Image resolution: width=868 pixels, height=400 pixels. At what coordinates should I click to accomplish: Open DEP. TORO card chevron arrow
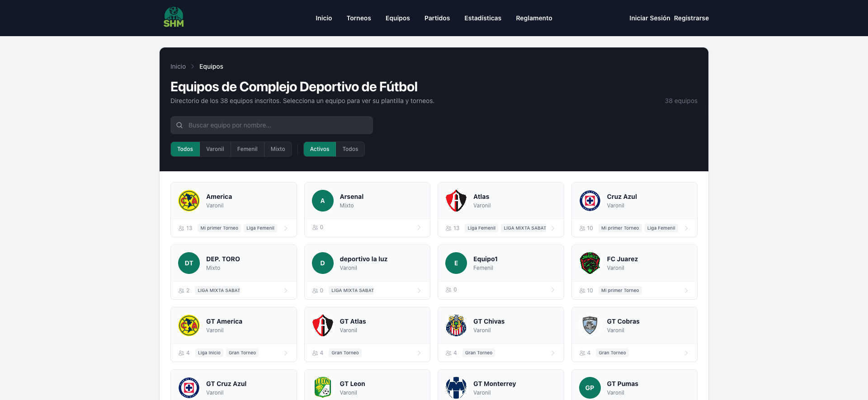[286, 291]
